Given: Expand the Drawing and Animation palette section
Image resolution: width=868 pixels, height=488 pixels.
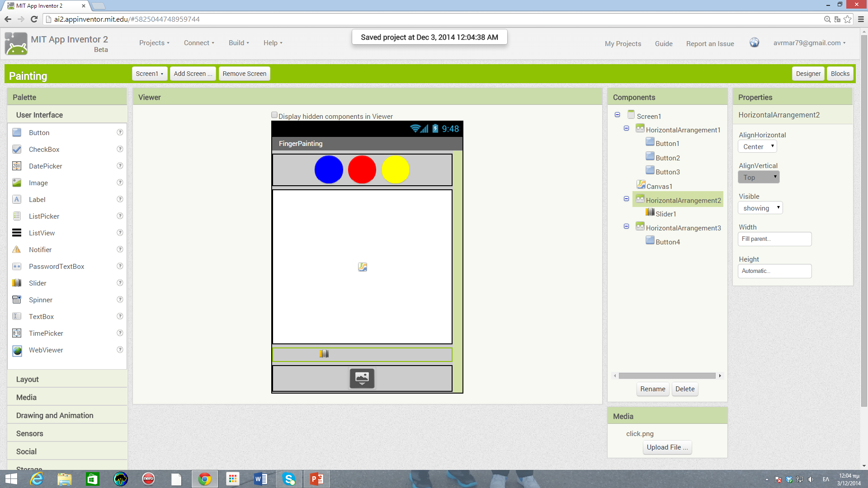Looking at the screenshot, I should click(x=67, y=415).
